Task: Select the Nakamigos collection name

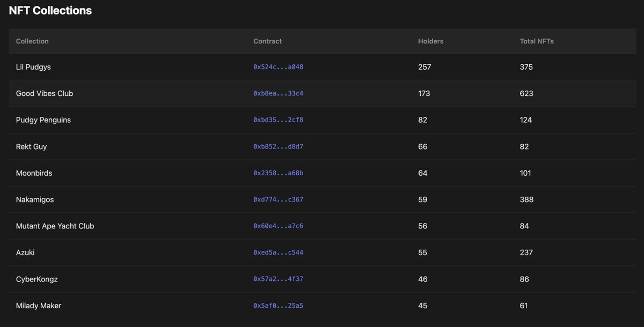Action: pos(35,199)
